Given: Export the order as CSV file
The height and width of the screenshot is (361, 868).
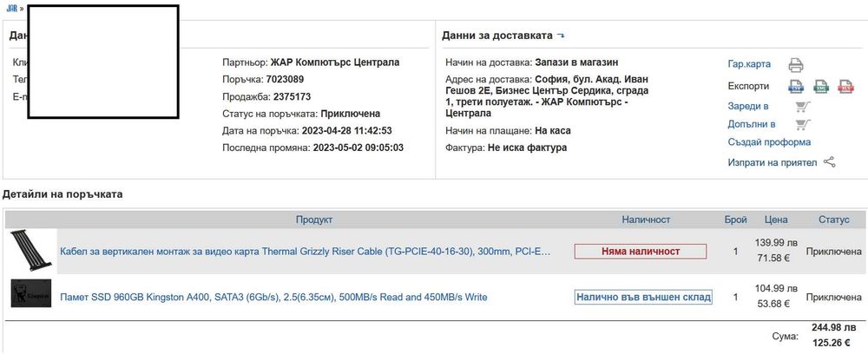Looking at the screenshot, I should tap(795, 87).
